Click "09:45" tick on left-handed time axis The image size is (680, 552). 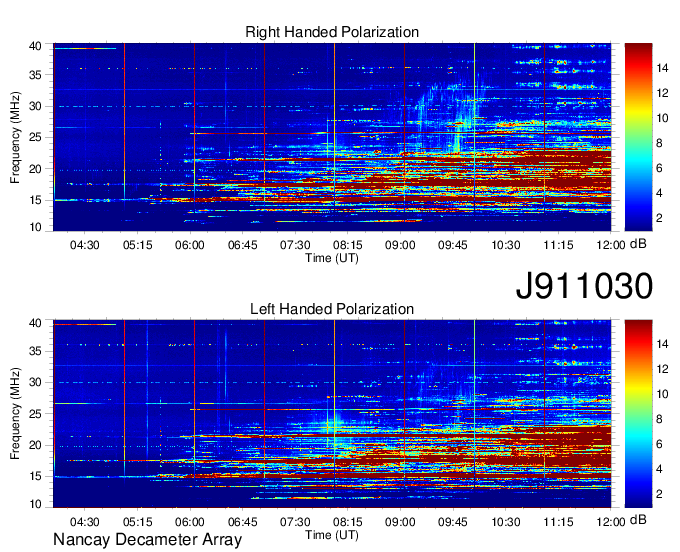(452, 522)
